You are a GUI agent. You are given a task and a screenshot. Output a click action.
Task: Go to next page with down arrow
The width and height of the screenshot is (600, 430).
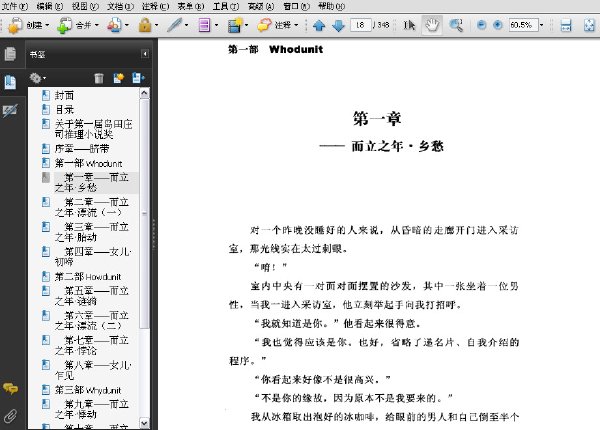338,26
